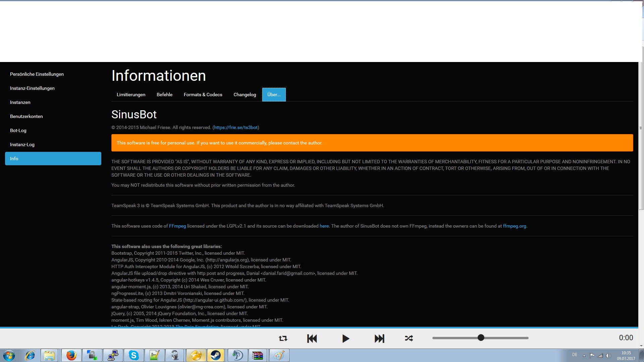Open WinSCP padlock icon in taskbar

(x=92, y=355)
